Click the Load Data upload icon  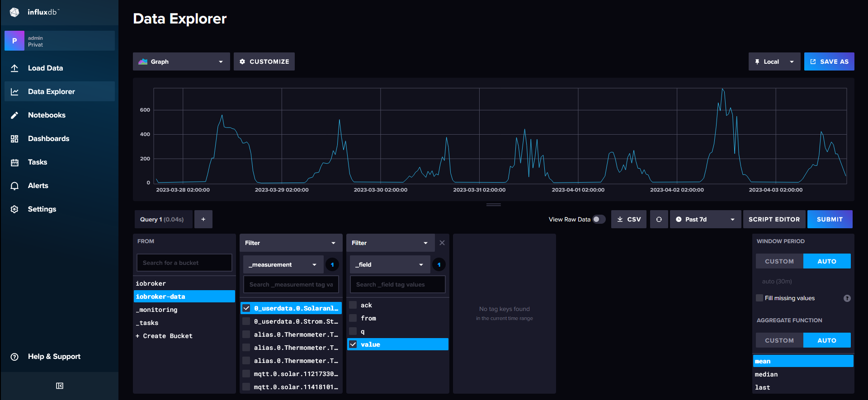coord(14,68)
